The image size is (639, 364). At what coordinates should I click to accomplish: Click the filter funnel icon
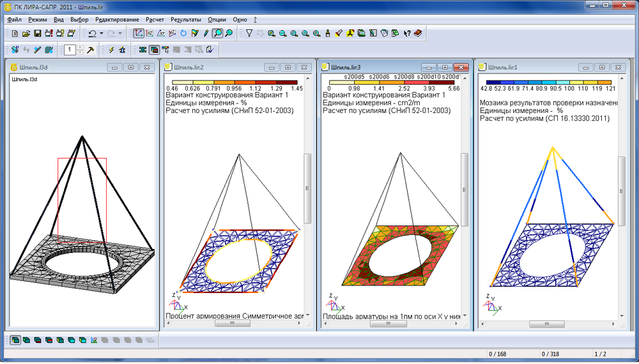tap(249, 33)
